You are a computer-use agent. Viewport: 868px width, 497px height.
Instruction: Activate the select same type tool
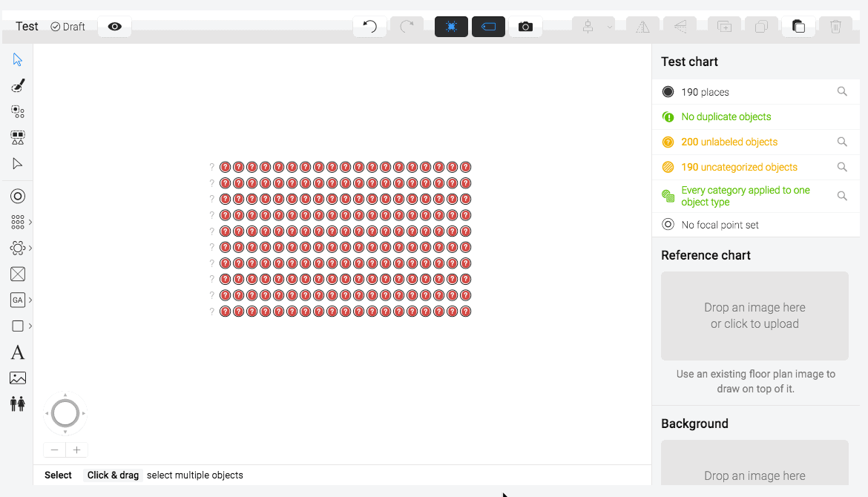click(x=18, y=111)
